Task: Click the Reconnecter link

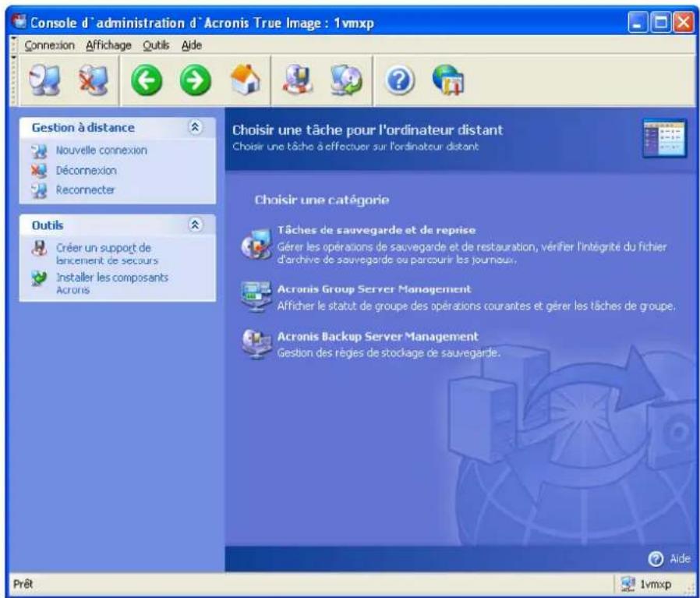Action: pos(85,190)
